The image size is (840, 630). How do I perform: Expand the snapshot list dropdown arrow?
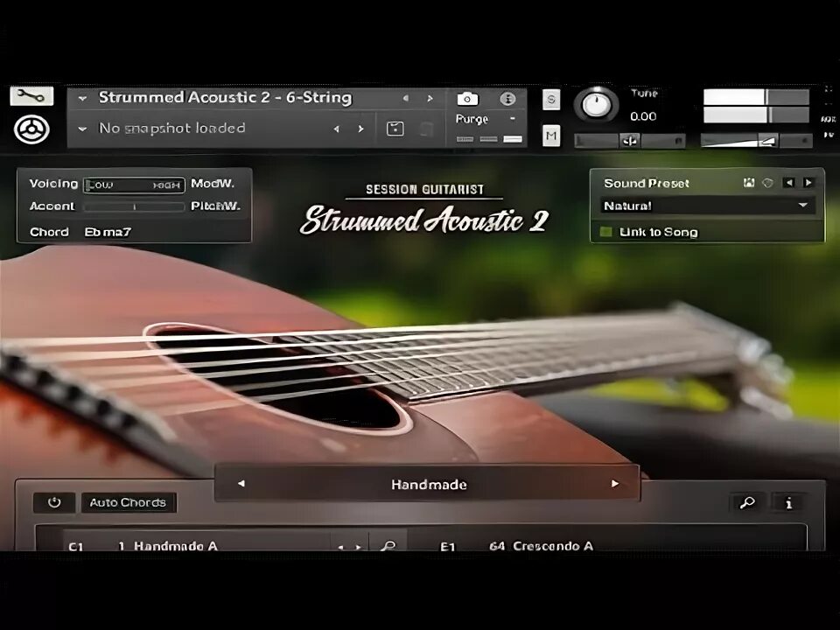(82, 129)
